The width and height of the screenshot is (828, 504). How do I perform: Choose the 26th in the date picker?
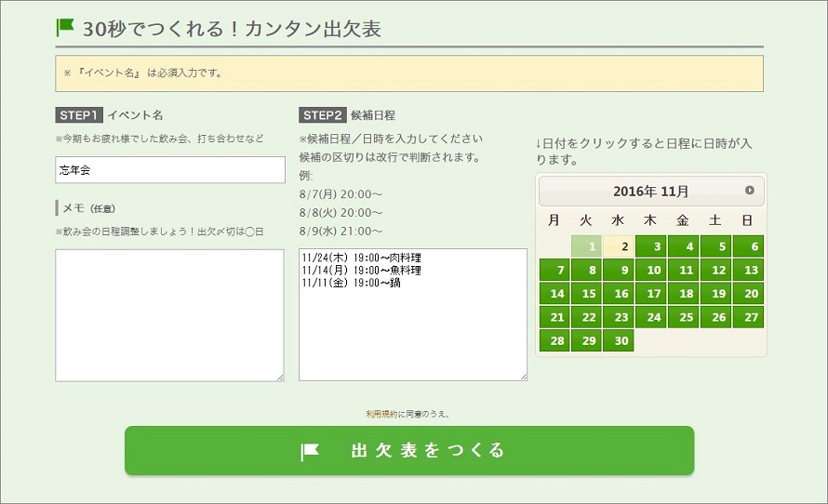point(715,317)
